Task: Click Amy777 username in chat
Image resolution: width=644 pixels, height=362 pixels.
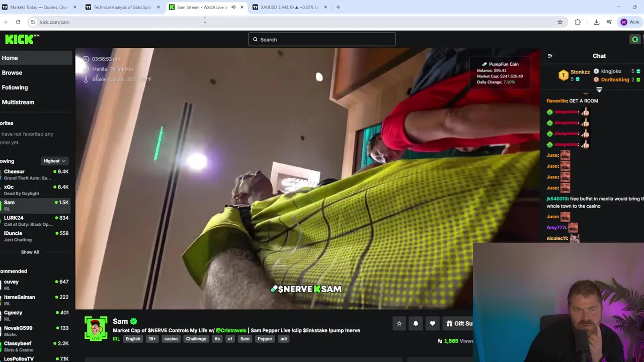Action: [556, 228]
